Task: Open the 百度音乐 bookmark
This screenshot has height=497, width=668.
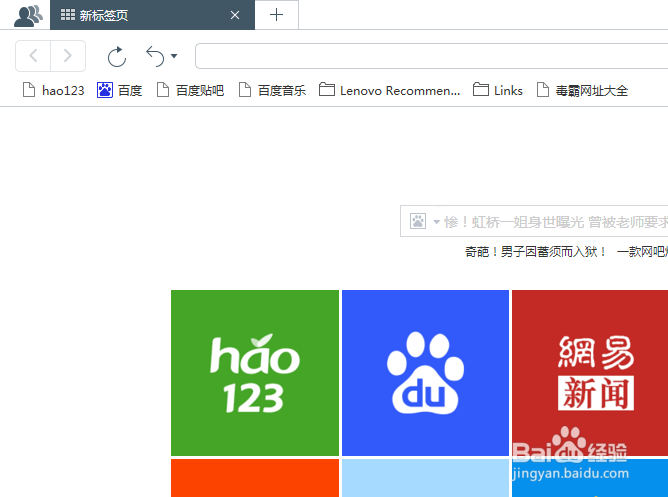Action: 272,90
